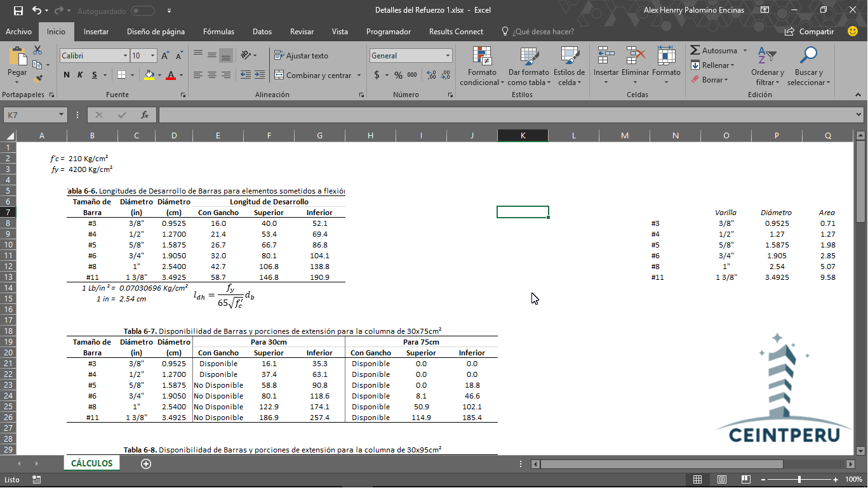This screenshot has width=868, height=488.
Task: Click the Format Painter brush icon
Action: [37, 79]
